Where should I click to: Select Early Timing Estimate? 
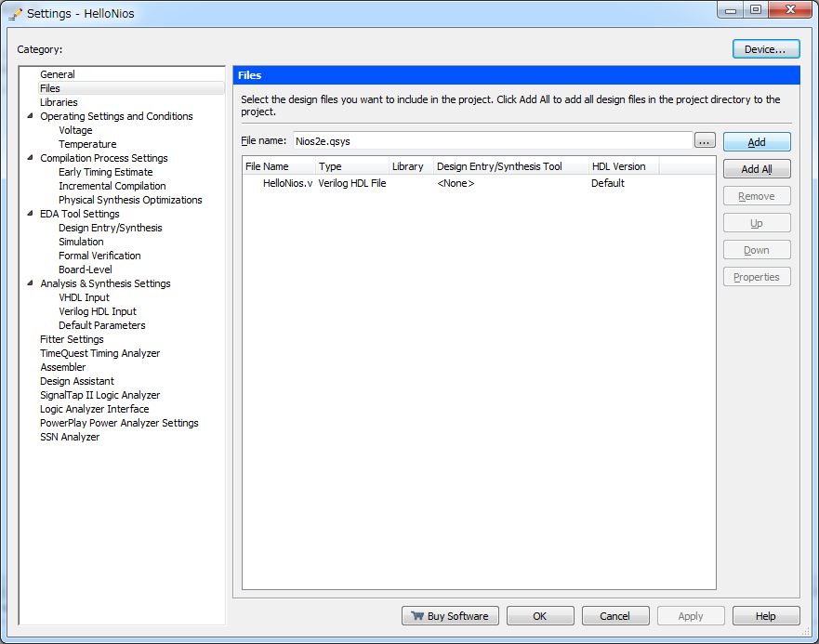[x=106, y=172]
